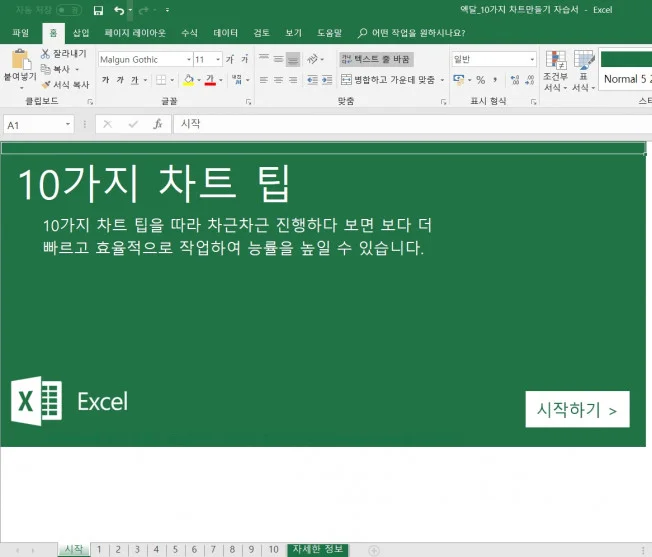Click the 시작하기 > button
This screenshot has width=652, height=557.
pyautogui.click(x=577, y=409)
